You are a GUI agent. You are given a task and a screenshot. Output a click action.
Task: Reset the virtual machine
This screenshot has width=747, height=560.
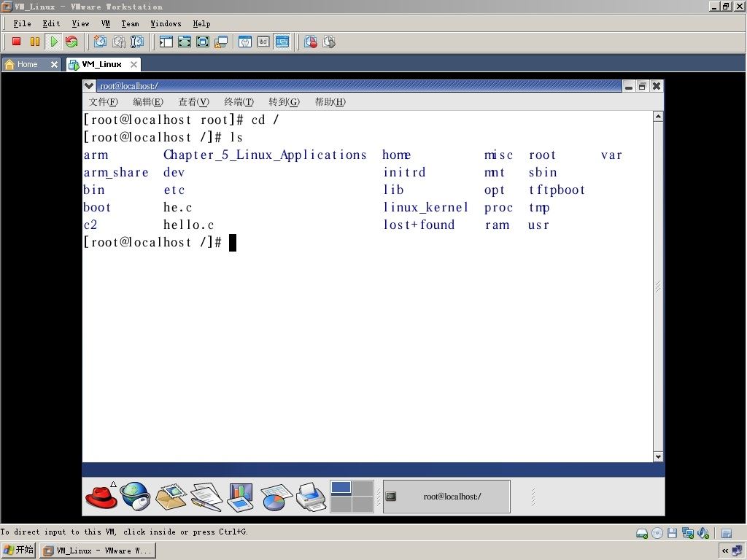(71, 42)
